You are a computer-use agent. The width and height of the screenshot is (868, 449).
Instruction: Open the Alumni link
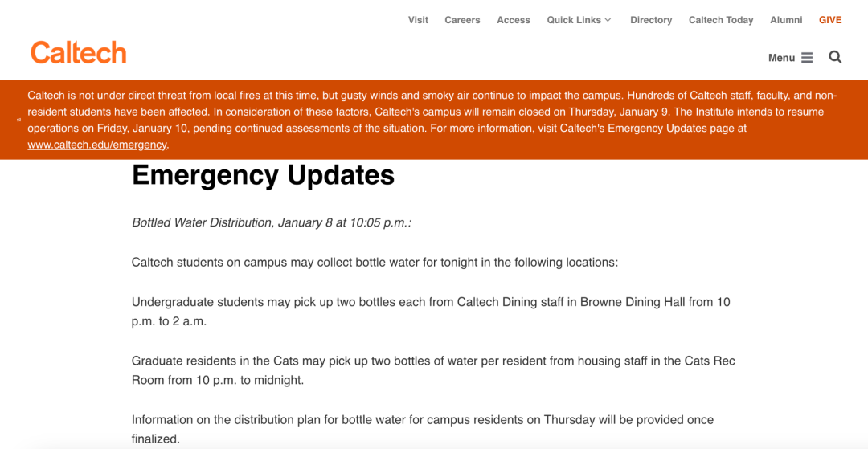[x=786, y=20]
